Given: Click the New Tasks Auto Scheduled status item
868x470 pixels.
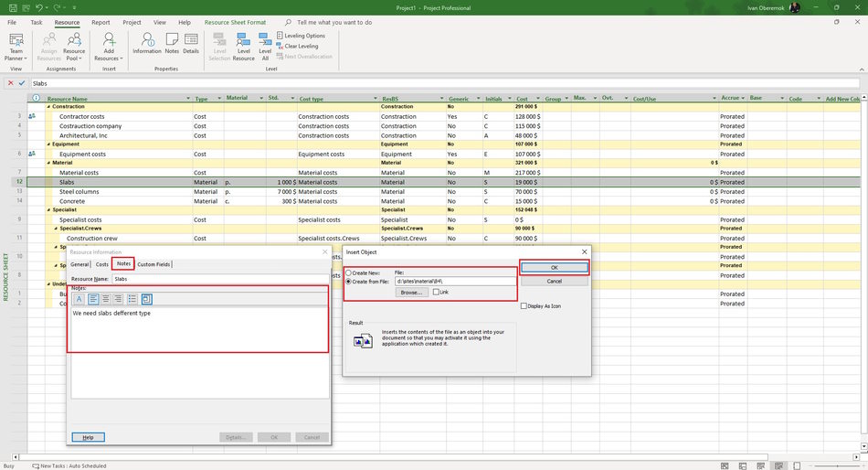Looking at the screenshot, I should click(x=69, y=466).
